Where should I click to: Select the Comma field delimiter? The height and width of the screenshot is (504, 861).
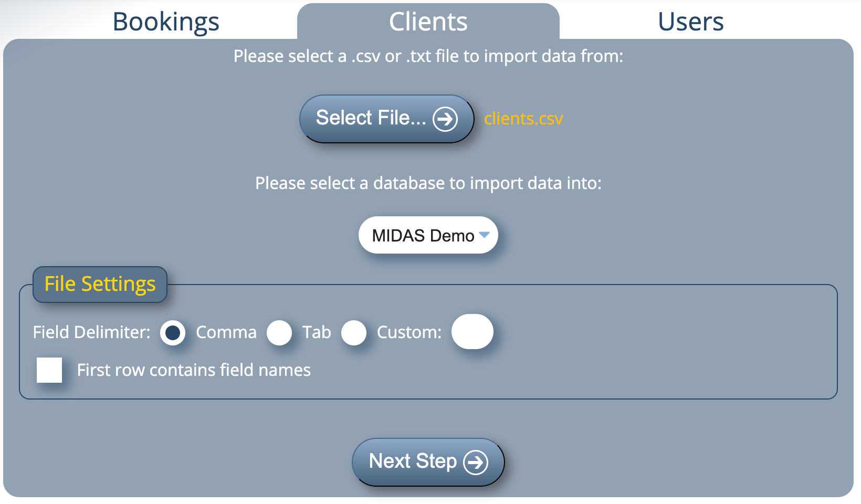[173, 332]
